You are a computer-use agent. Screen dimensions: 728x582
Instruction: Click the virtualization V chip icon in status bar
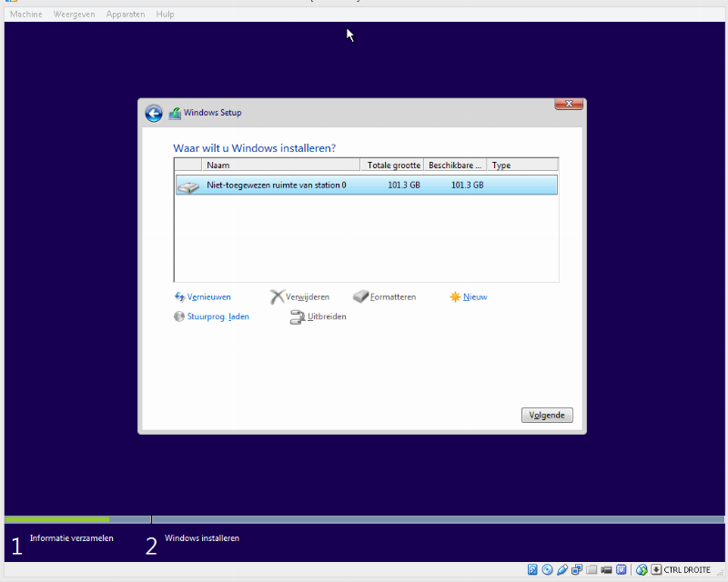pyautogui.click(x=622, y=569)
